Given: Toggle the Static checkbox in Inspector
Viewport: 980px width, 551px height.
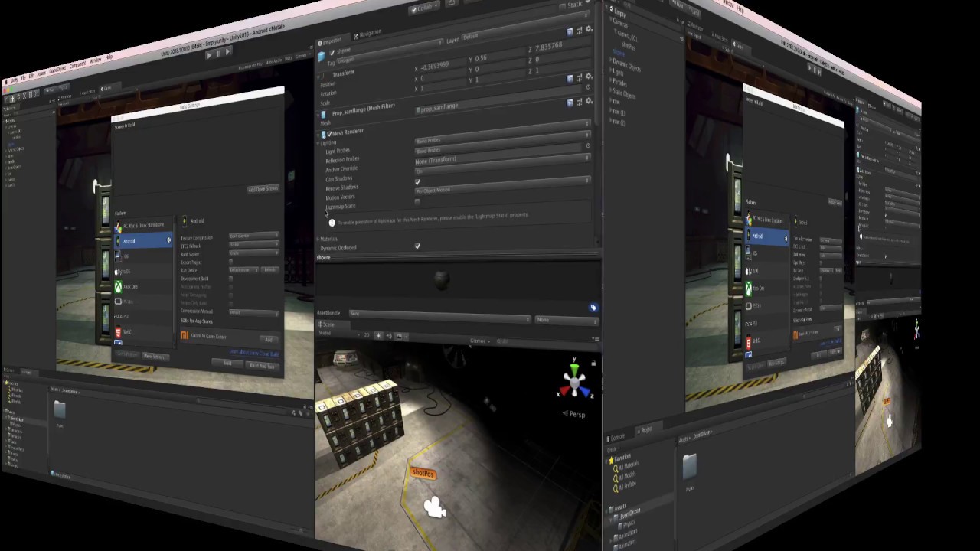Looking at the screenshot, I should click(x=563, y=6).
